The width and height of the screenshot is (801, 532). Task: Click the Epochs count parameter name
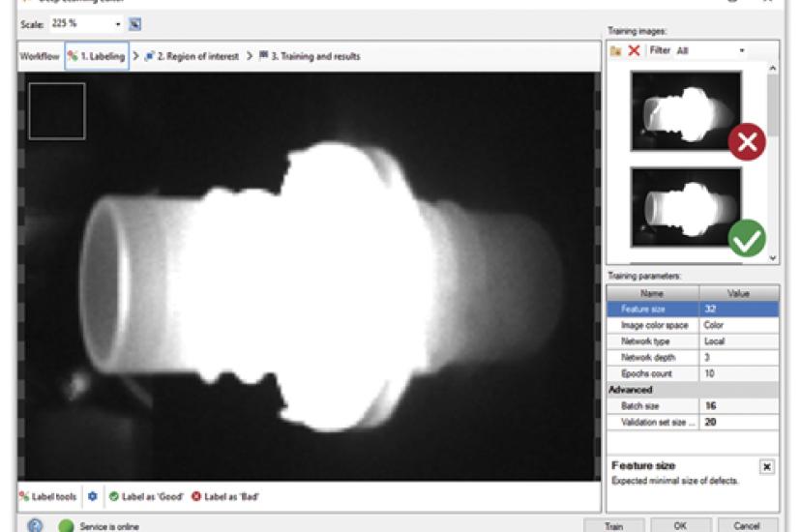(x=646, y=373)
